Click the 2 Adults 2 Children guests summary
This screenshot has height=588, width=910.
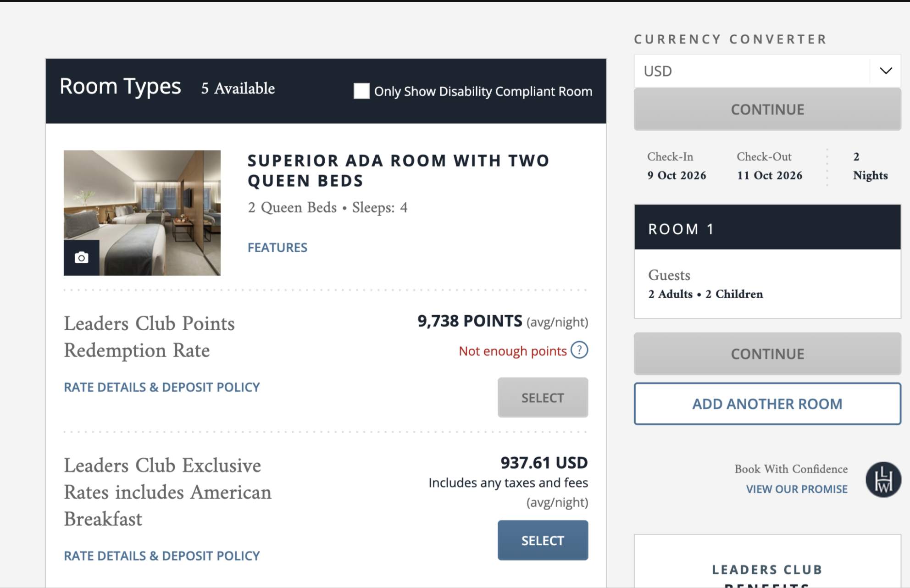705,294
